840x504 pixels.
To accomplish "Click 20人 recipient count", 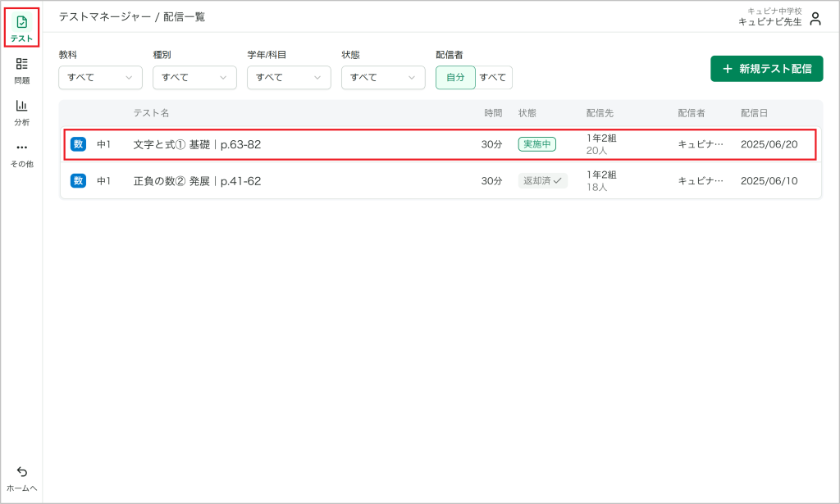I will pyautogui.click(x=597, y=151).
